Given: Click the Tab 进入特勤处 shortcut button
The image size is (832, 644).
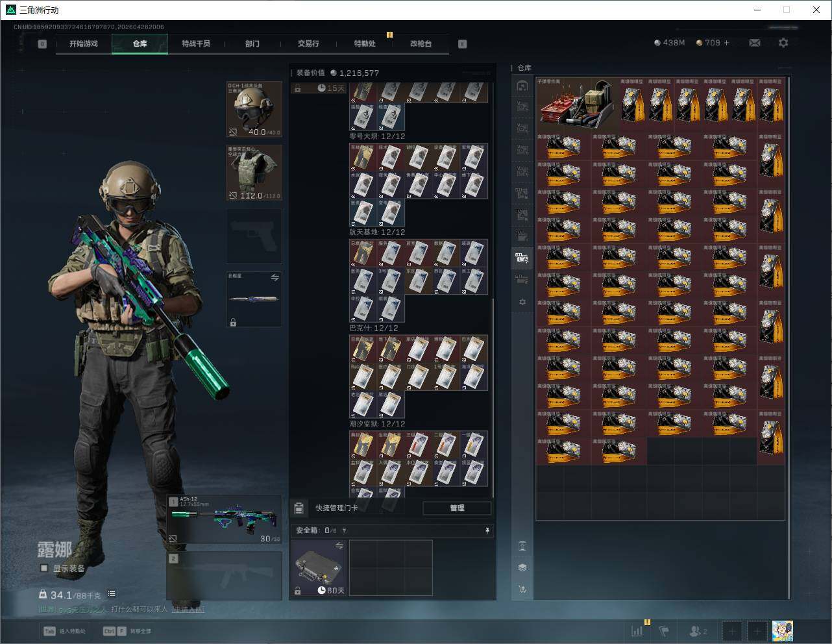Looking at the screenshot, I should coord(65,630).
